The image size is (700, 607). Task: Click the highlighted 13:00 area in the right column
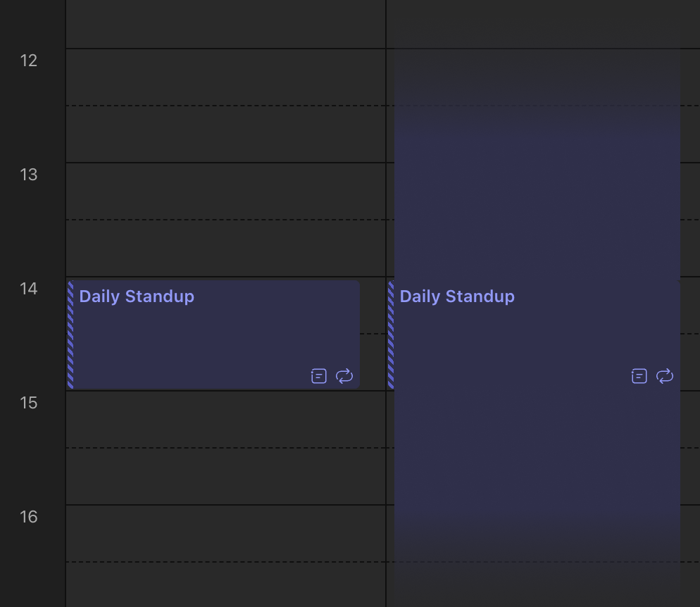(x=537, y=192)
